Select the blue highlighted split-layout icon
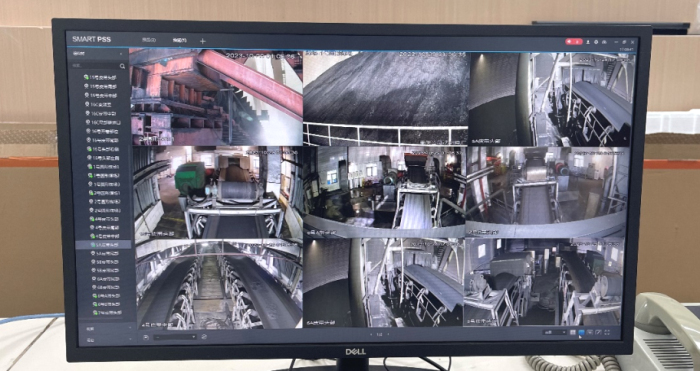 (x=581, y=332)
